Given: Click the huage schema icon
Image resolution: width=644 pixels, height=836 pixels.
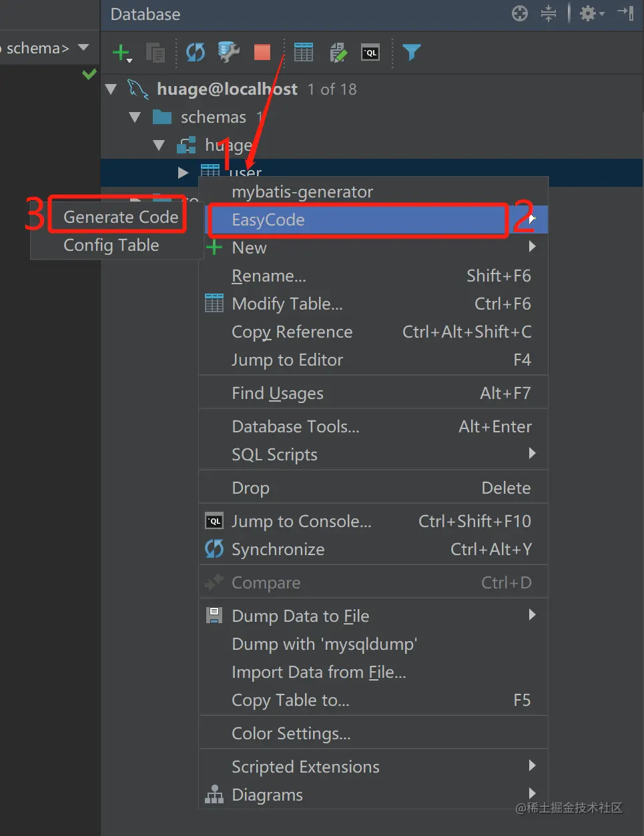Looking at the screenshot, I should [186, 145].
